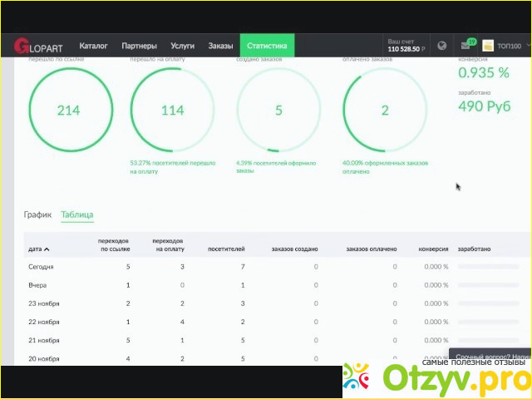Open the Каталог menu item
The width and height of the screenshot is (532, 399).
tap(93, 46)
